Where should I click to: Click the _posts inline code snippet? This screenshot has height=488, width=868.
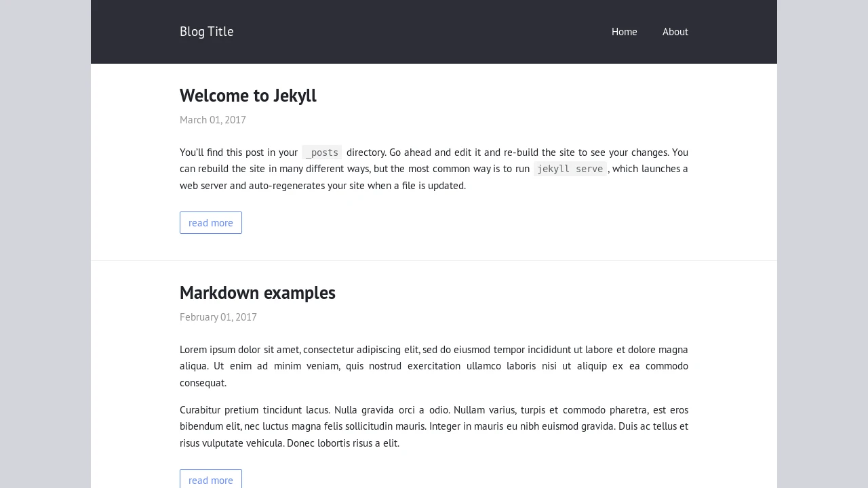pyautogui.click(x=322, y=152)
